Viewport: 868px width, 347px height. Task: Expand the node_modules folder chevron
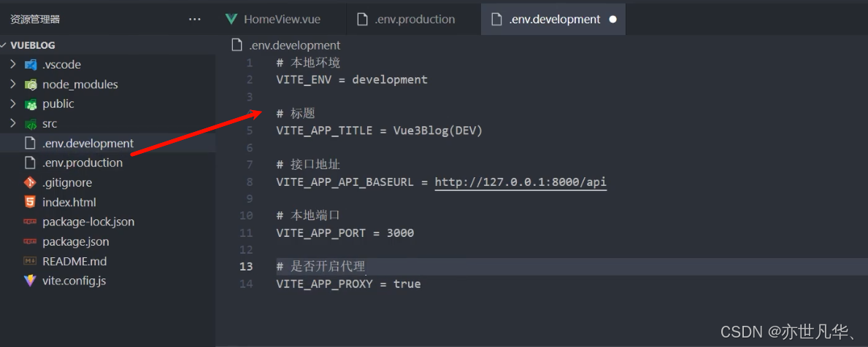[13, 85]
